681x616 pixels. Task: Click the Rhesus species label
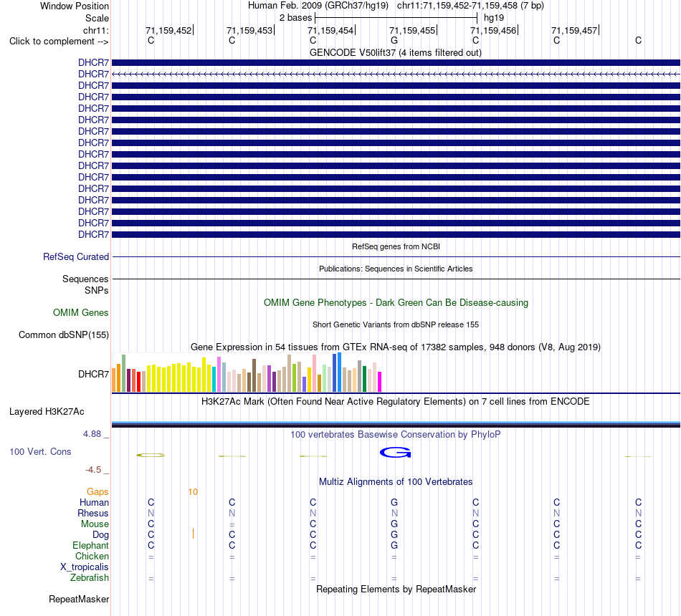coord(93,513)
